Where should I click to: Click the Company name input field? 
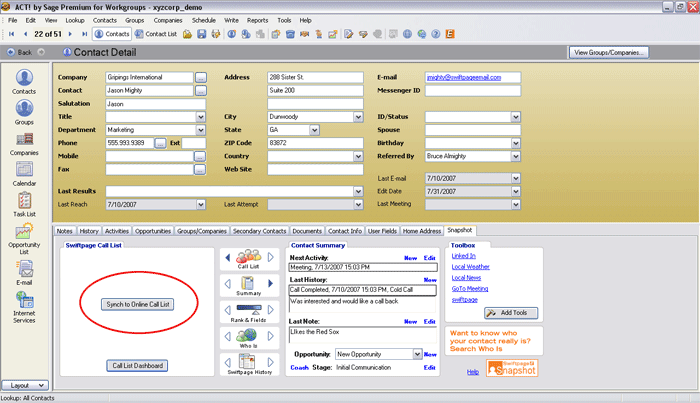(x=150, y=77)
